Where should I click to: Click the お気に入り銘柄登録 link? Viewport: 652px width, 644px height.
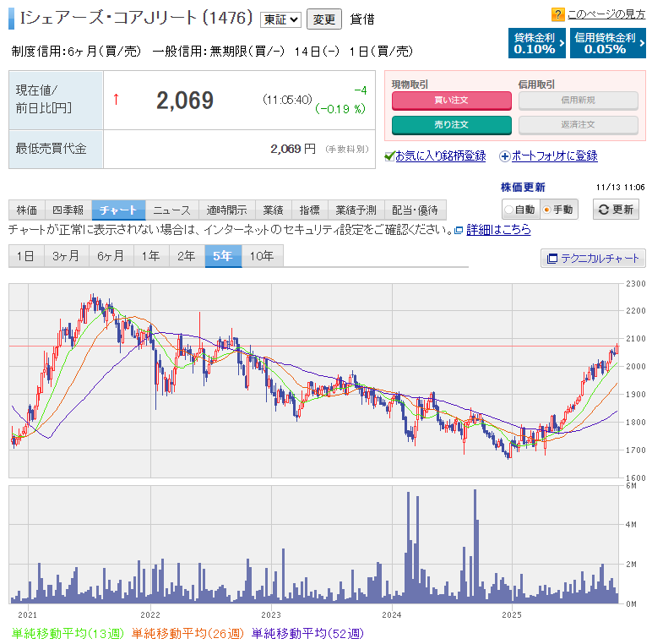click(440, 156)
